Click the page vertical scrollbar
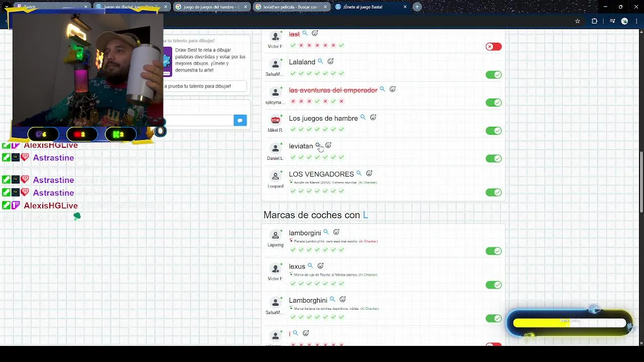 pos(641,181)
